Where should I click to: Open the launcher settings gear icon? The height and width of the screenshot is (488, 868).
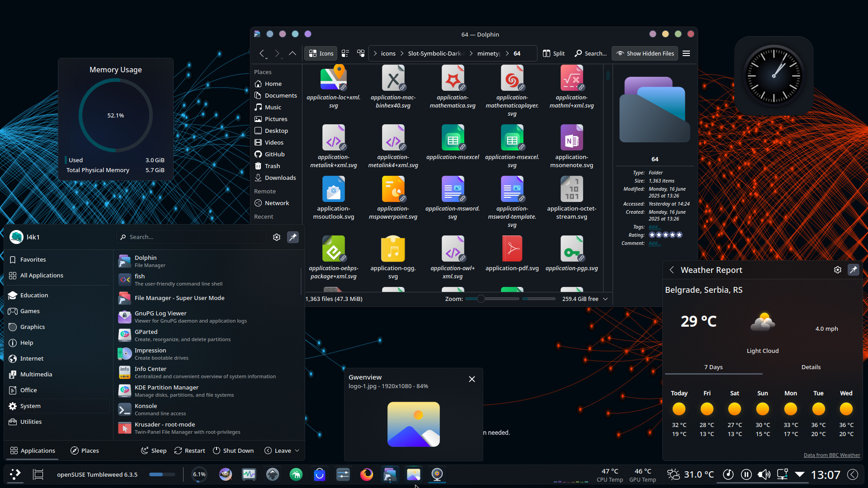pyautogui.click(x=277, y=237)
